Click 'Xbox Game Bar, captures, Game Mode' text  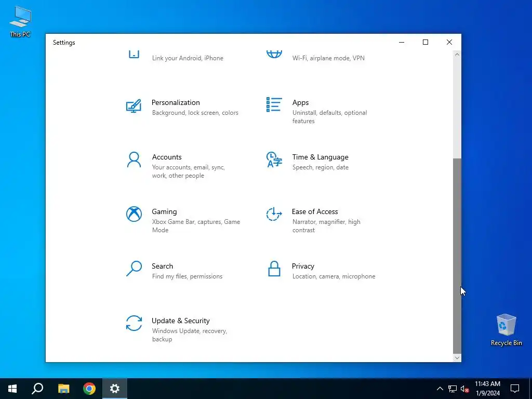[196, 226]
